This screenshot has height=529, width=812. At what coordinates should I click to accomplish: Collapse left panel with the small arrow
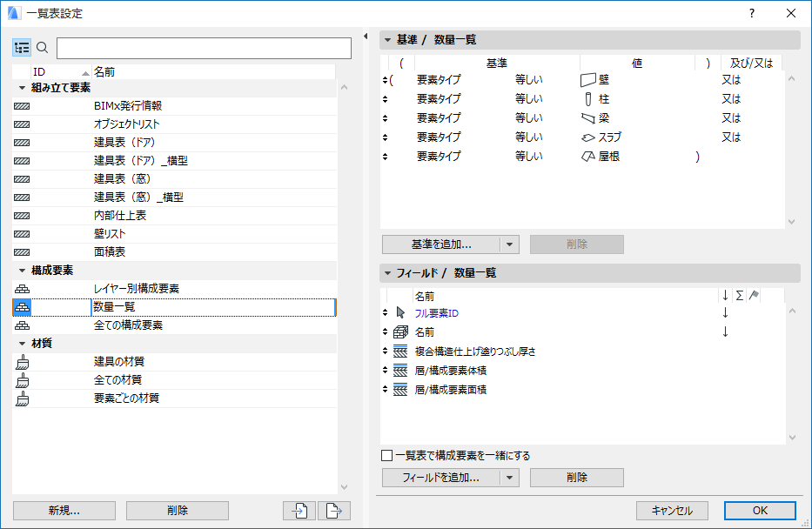[x=366, y=37]
